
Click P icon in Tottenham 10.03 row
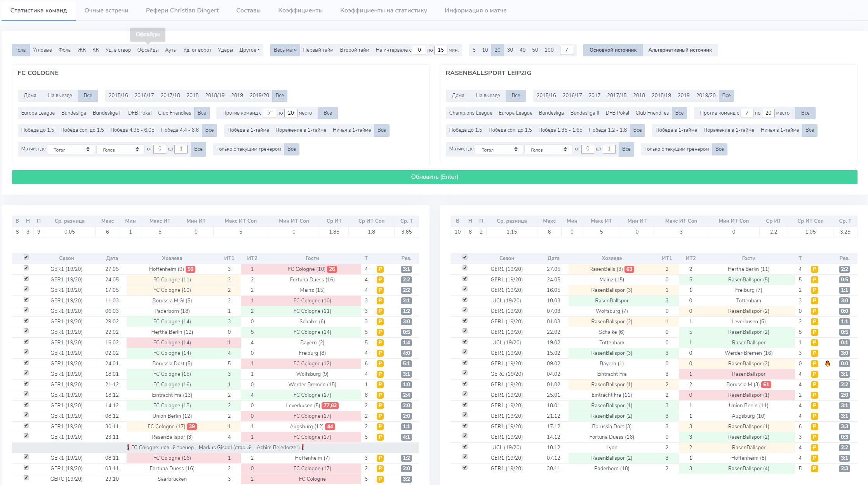tap(814, 300)
